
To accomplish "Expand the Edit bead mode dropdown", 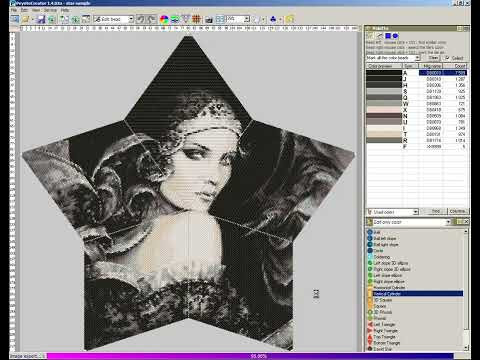I will point(131,19).
